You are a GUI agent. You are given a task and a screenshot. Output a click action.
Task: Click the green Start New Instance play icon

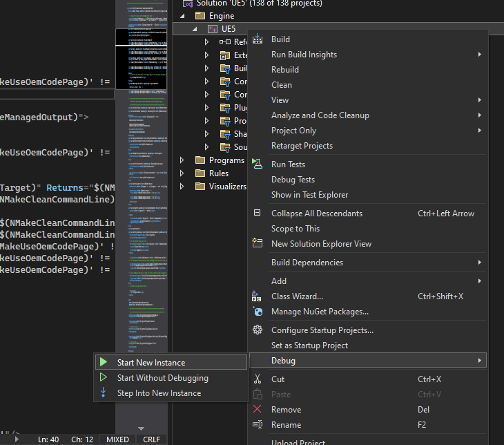pyautogui.click(x=103, y=362)
